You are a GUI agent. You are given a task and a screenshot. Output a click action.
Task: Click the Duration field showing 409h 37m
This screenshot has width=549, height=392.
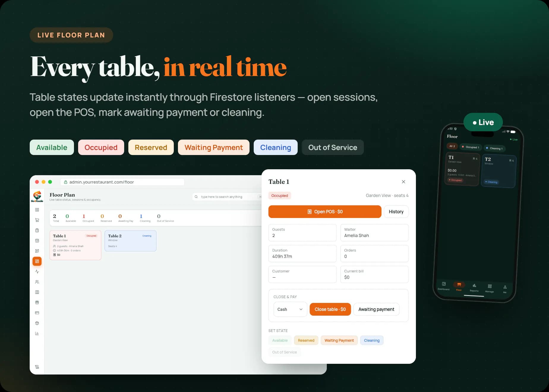point(302,253)
